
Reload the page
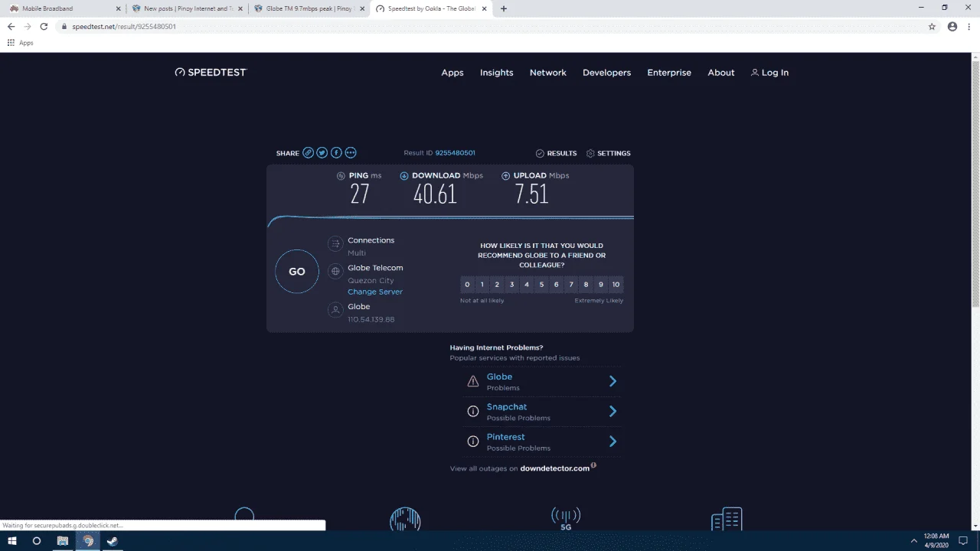(44, 26)
